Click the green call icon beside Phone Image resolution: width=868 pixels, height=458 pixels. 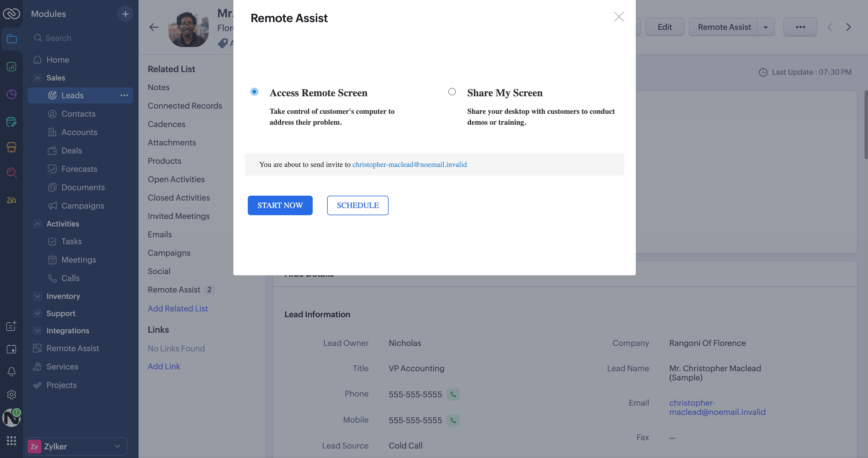click(453, 394)
